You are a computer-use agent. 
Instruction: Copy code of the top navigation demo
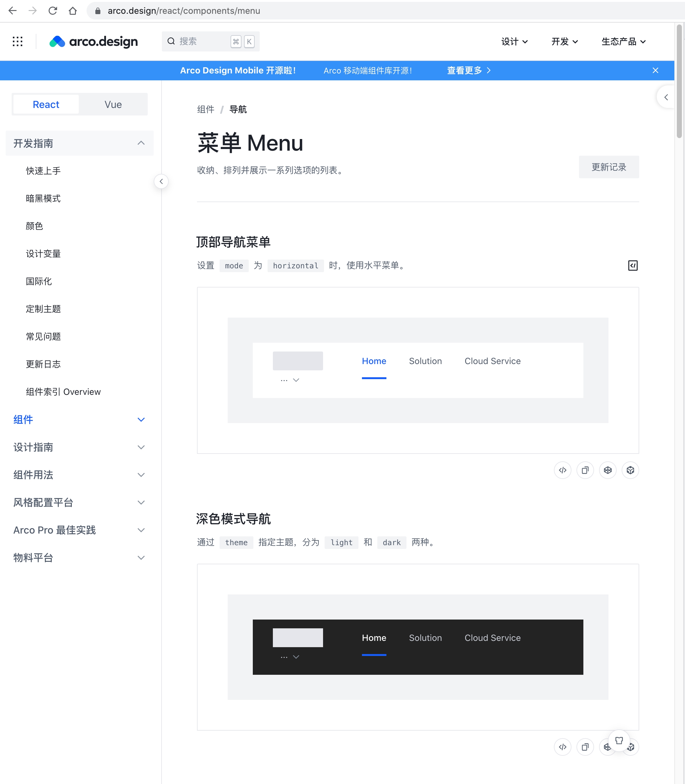(x=585, y=470)
